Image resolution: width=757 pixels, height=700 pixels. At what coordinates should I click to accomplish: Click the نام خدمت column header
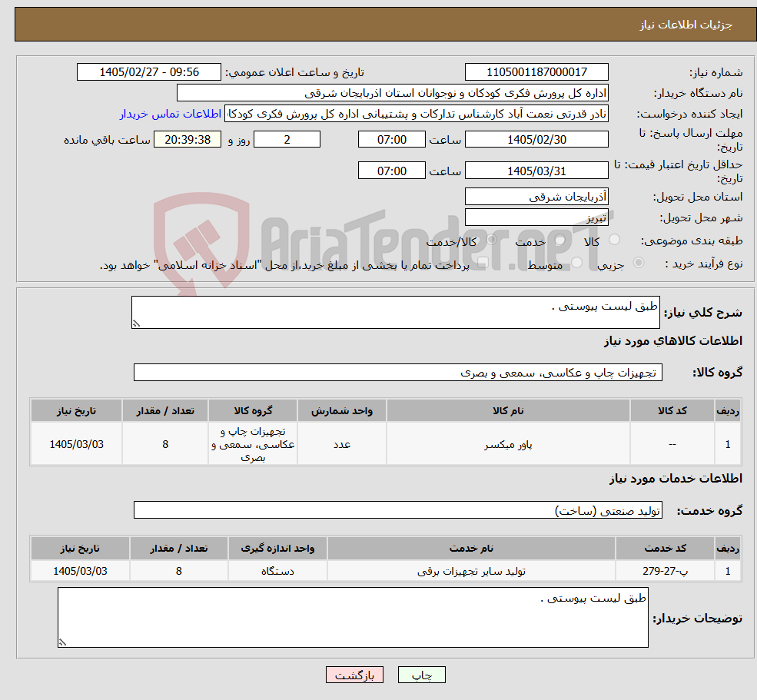click(471, 549)
